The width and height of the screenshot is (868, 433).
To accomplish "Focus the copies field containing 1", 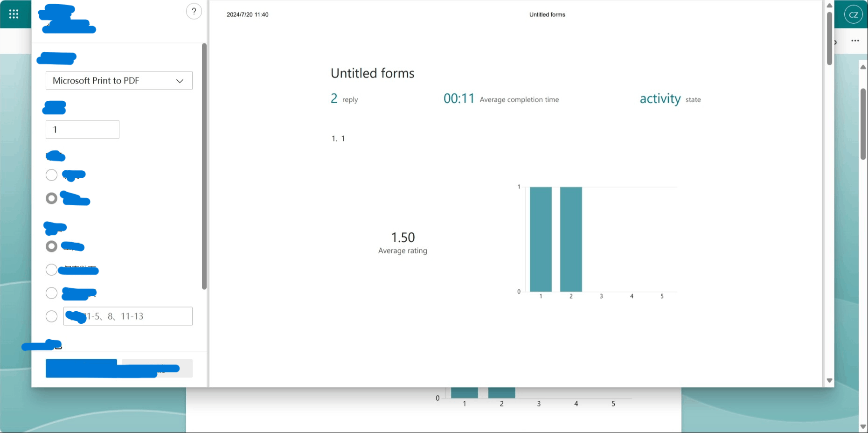I will coord(83,130).
